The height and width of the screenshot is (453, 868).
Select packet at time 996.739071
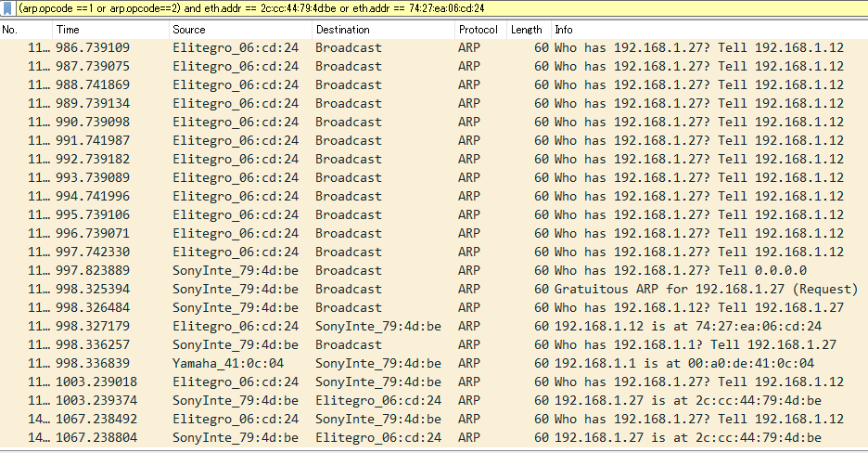point(434,234)
